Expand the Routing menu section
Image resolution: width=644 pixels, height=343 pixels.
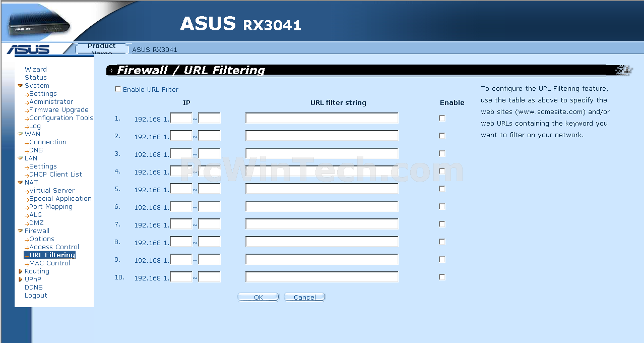click(20, 271)
